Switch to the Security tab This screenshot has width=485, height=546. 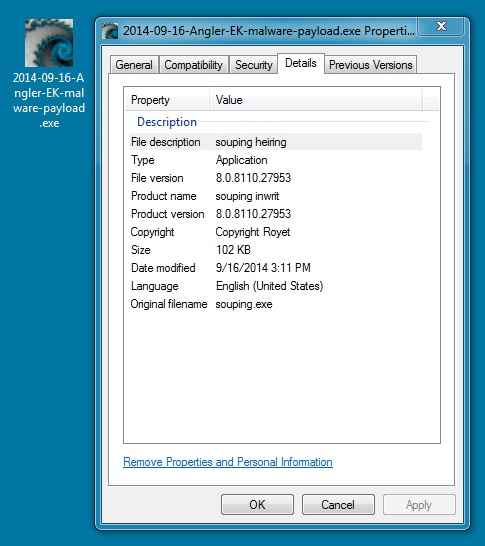pos(253,65)
